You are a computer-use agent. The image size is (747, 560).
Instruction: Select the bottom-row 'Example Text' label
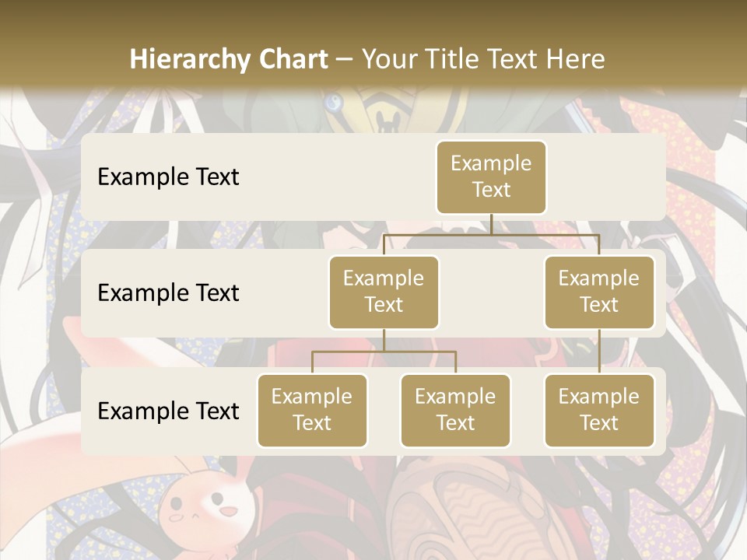(x=168, y=411)
